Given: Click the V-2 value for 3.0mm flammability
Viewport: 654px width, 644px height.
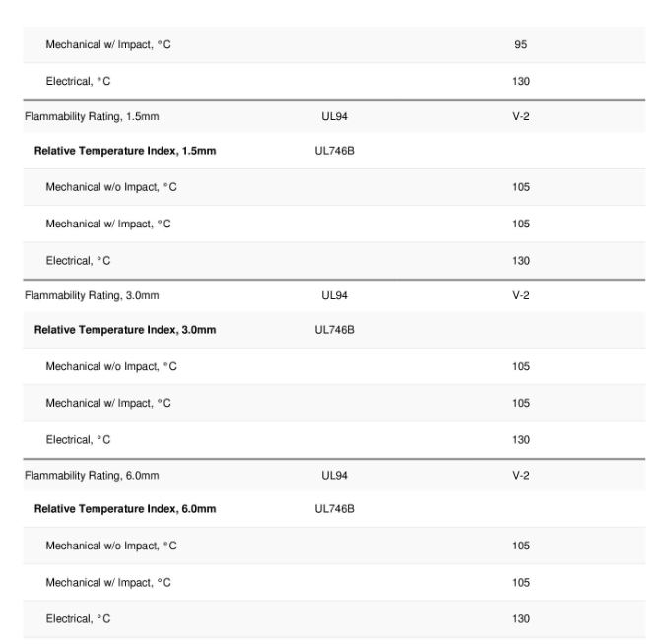Looking at the screenshot, I should pos(521,295).
